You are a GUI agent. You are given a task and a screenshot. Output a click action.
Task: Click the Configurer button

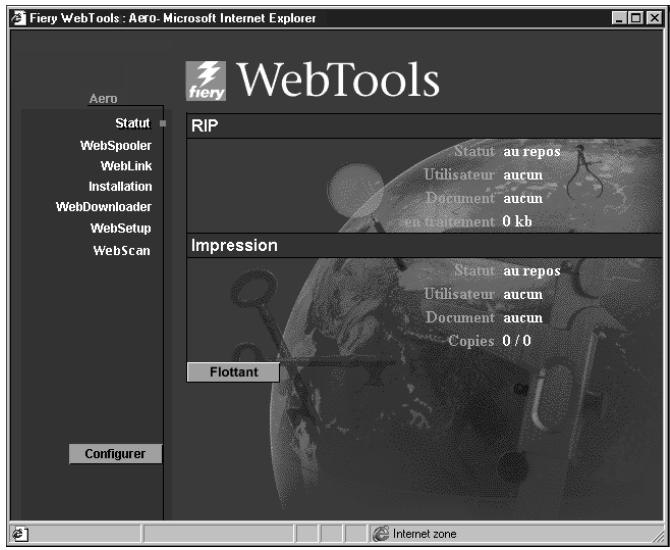click(115, 453)
